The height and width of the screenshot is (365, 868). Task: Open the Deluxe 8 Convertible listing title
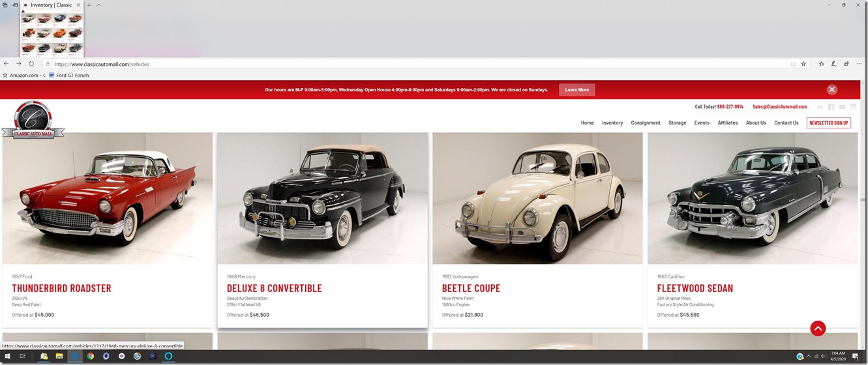coord(275,288)
